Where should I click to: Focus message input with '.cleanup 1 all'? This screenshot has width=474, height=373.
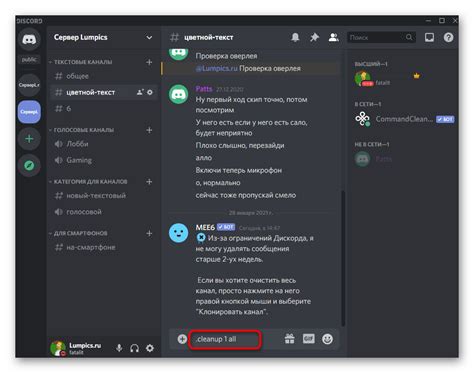tap(225, 339)
